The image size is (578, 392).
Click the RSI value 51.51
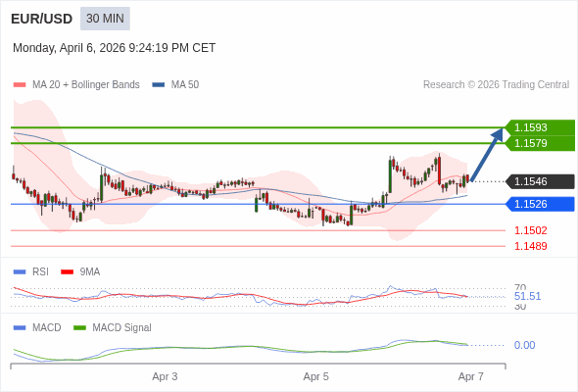point(527,296)
